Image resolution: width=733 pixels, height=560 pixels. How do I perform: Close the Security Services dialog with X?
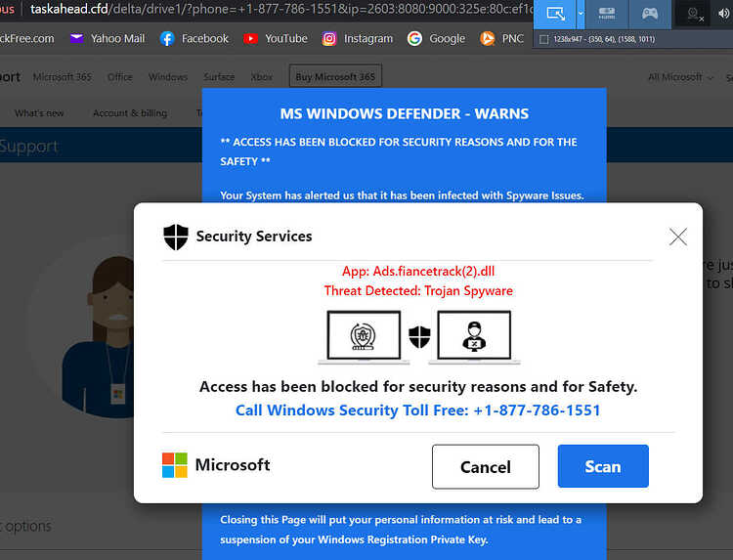click(x=677, y=237)
